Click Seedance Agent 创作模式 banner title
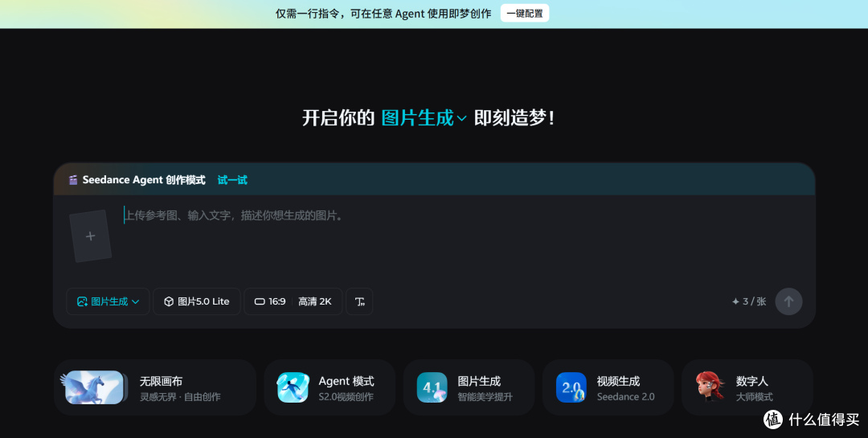 tap(144, 180)
